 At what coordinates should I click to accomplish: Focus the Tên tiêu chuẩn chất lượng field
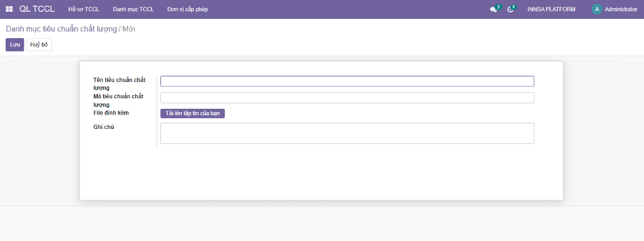(347, 81)
